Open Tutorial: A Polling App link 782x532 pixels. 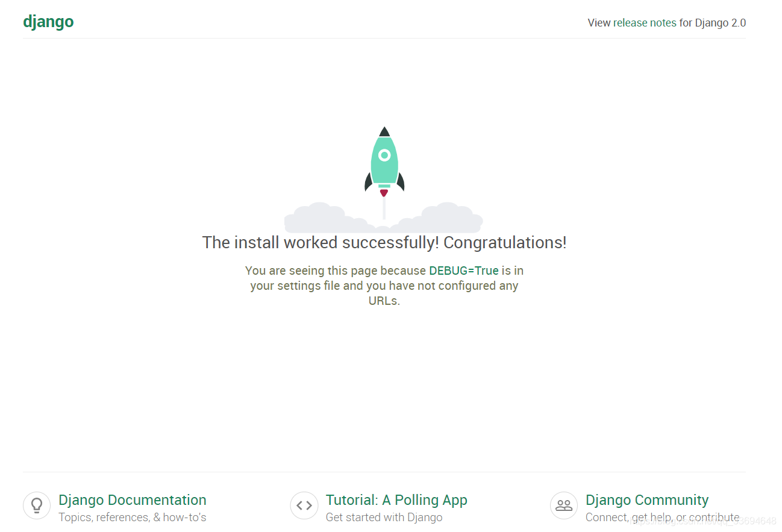pyautogui.click(x=396, y=500)
